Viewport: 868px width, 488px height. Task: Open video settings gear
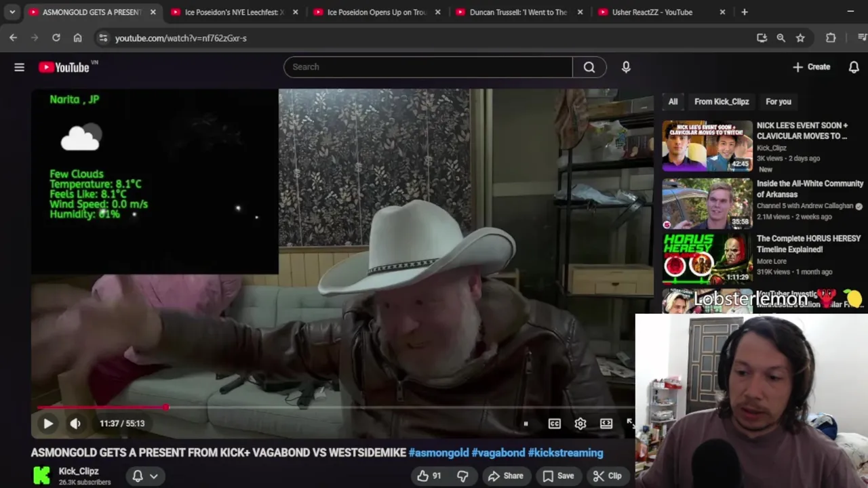click(580, 424)
